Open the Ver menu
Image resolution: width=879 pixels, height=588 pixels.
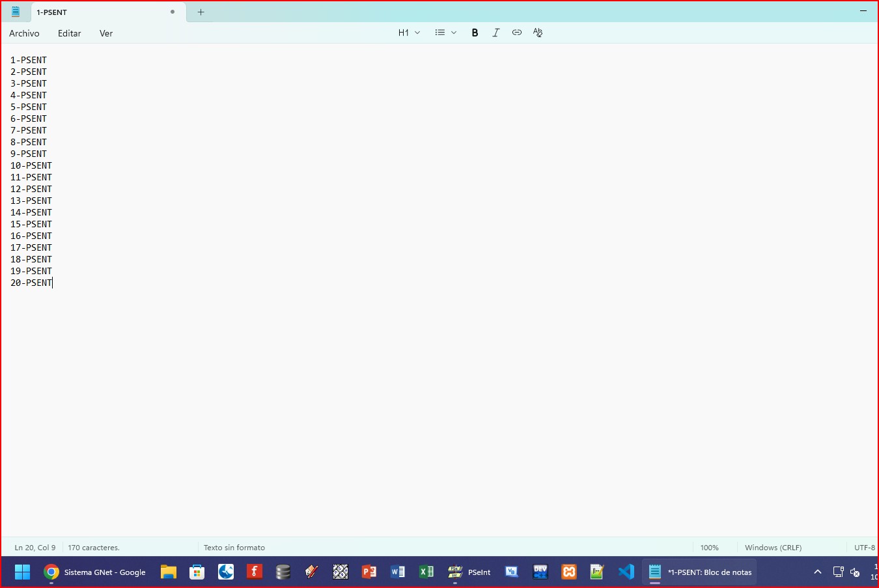pyautogui.click(x=105, y=33)
